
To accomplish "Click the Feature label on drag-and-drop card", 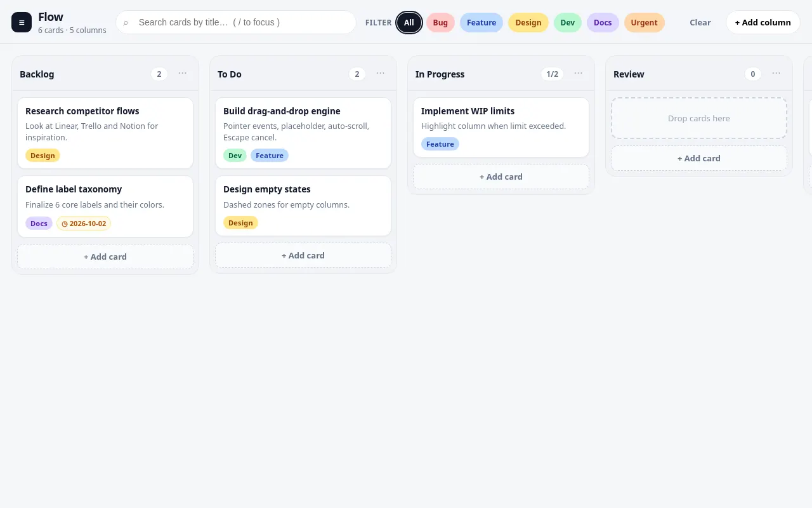I will [270, 156].
